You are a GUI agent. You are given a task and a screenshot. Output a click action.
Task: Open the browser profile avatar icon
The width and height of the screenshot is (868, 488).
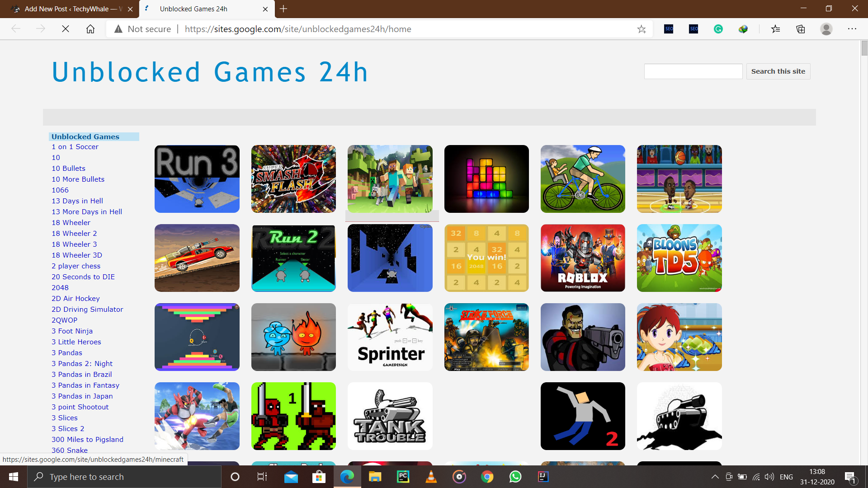point(826,29)
